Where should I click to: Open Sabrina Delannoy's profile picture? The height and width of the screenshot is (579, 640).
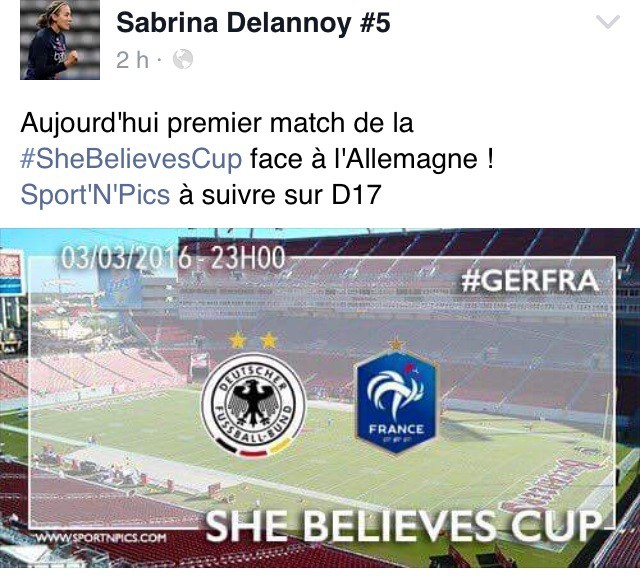[60, 40]
